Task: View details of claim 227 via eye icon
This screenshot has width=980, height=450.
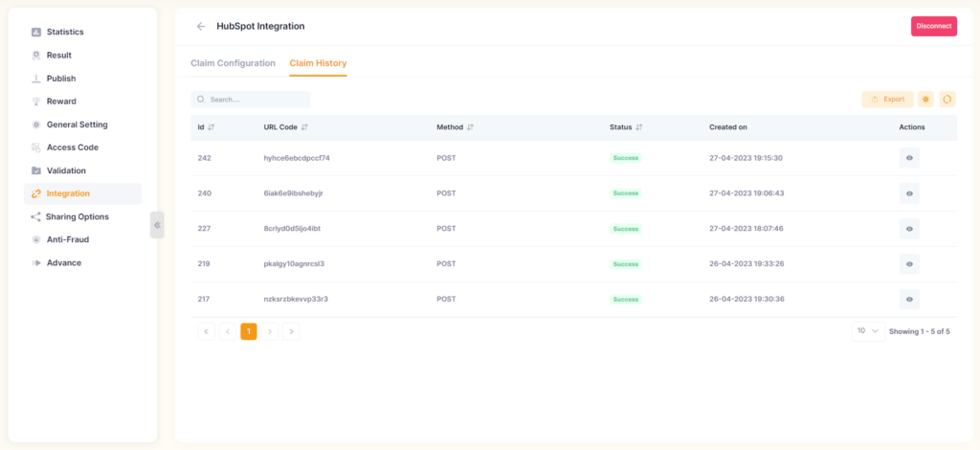Action: 909,229
